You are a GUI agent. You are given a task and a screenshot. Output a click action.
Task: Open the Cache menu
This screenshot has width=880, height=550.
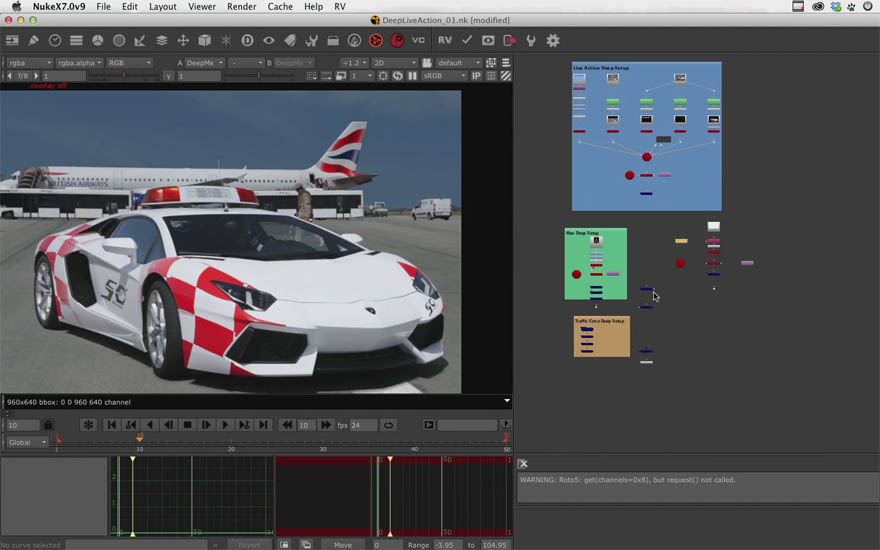280,7
